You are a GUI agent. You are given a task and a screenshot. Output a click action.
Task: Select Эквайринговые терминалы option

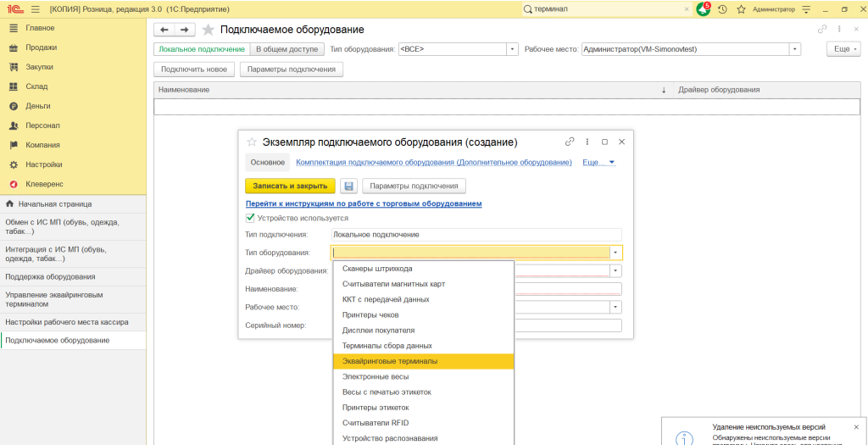pos(424,361)
